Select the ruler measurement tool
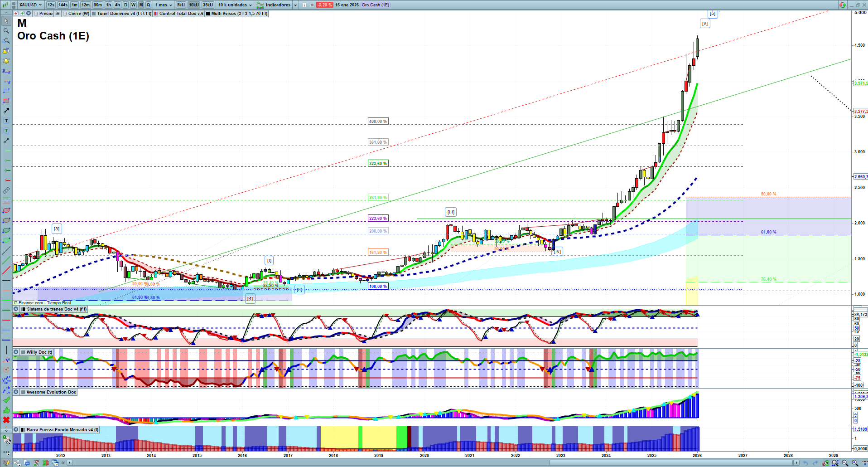Screen dimensions: 868x467 point(6,190)
